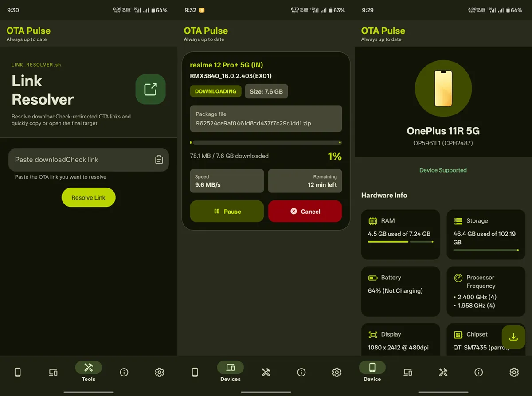Viewport: 532px width, 396px height.
Task: Open the settings gear in right screen's nav bar
Action: pyautogui.click(x=514, y=372)
